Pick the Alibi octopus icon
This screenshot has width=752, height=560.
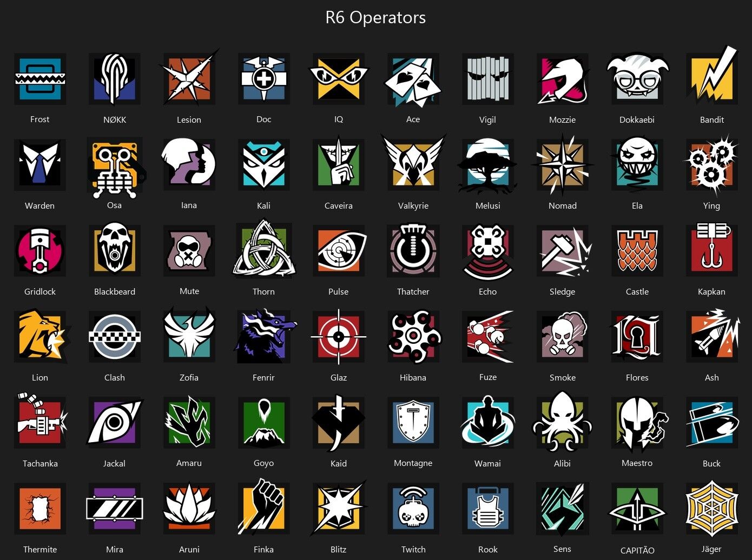[x=563, y=422]
